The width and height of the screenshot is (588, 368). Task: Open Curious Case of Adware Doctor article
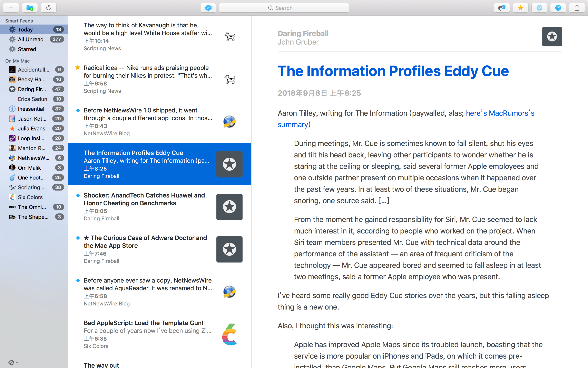(x=160, y=249)
